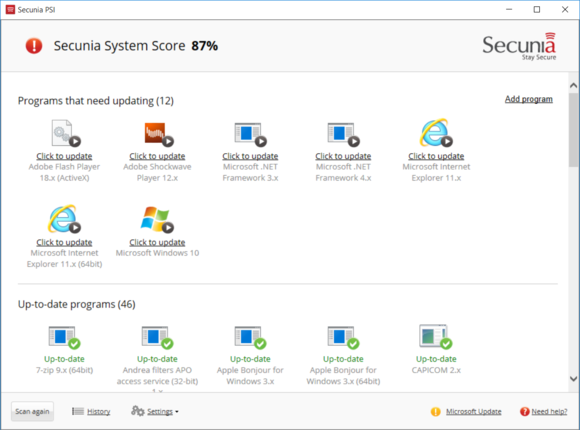Open the Microsoft Update link
580x430 pixels.
(x=474, y=411)
